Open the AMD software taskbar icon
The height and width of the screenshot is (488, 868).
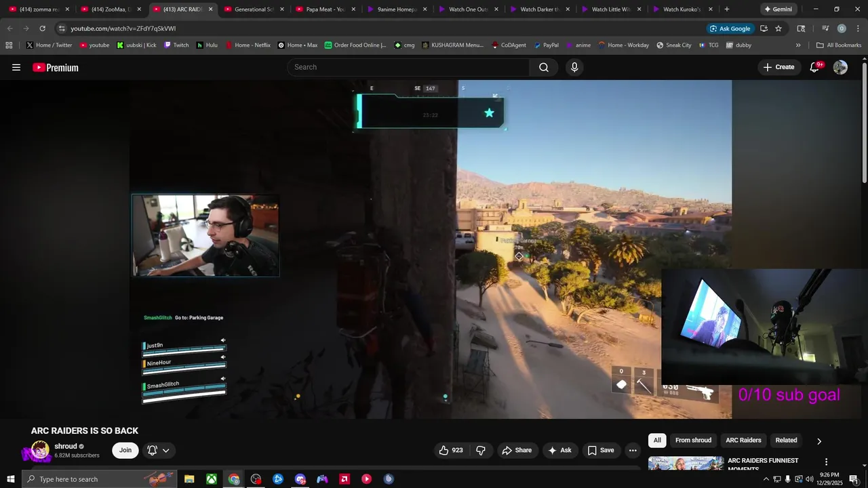tap(344, 479)
